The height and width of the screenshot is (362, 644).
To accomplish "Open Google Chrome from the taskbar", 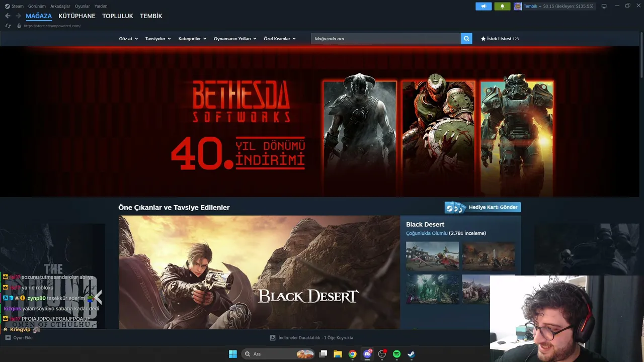I will tap(353, 354).
